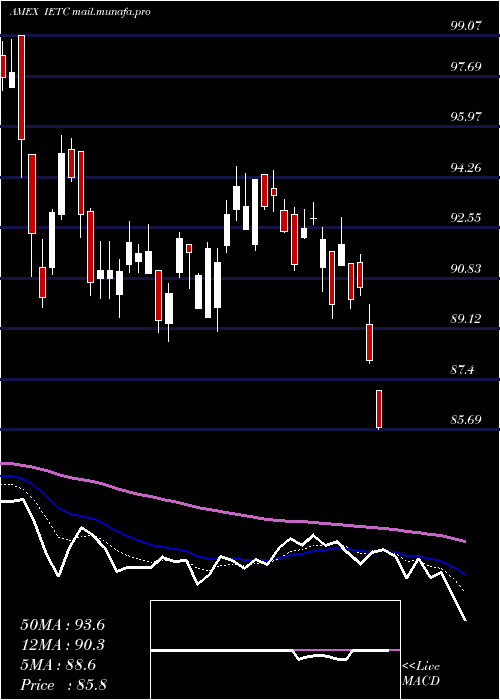Image resolution: width=500 pixels, height=700 pixels.
Task: Click the Price : 85.8 readout
Action: [63, 685]
